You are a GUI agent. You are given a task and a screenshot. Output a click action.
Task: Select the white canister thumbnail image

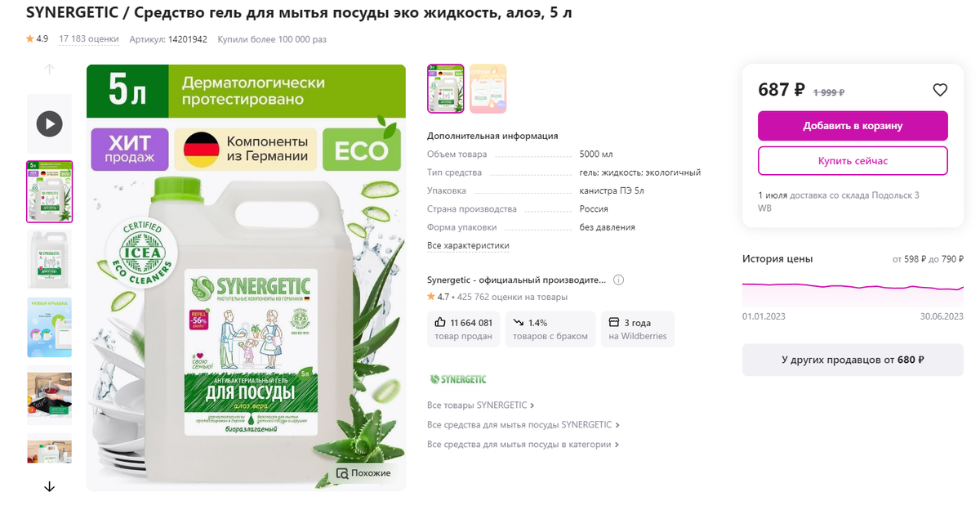tap(49, 260)
